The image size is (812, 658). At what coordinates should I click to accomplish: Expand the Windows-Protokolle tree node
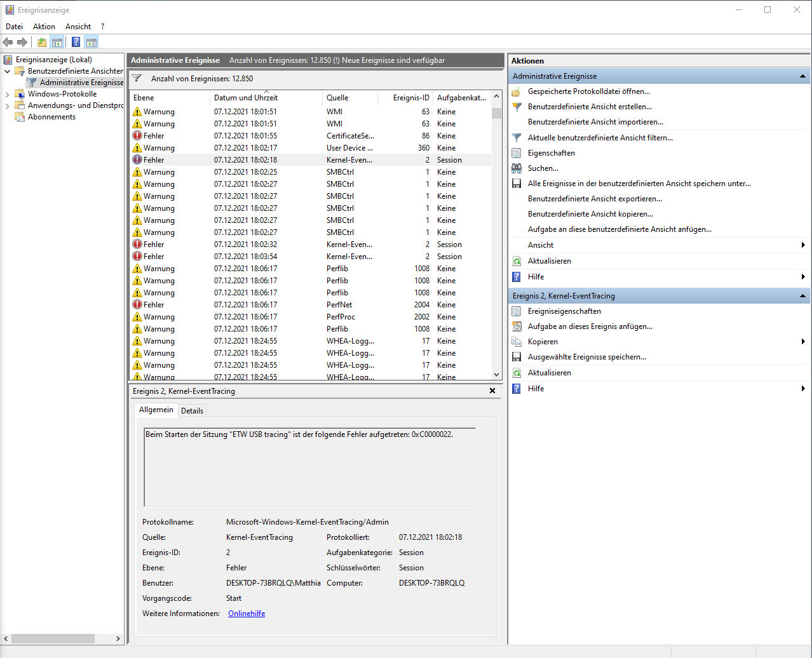click(8, 94)
